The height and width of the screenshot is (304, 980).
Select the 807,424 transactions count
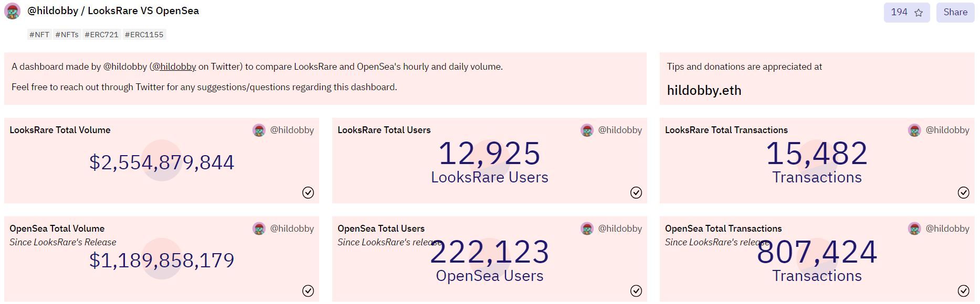click(817, 252)
